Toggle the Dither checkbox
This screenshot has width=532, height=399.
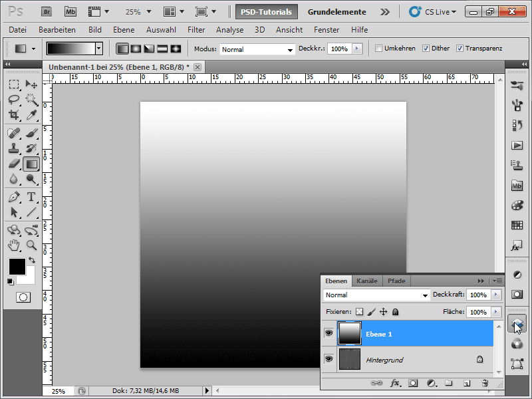tap(426, 48)
